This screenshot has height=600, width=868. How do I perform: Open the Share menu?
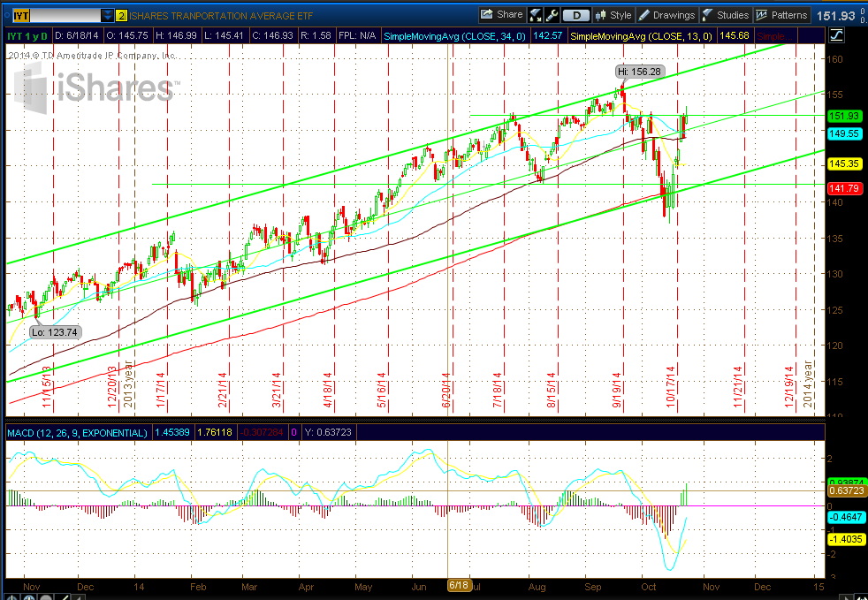(501, 15)
